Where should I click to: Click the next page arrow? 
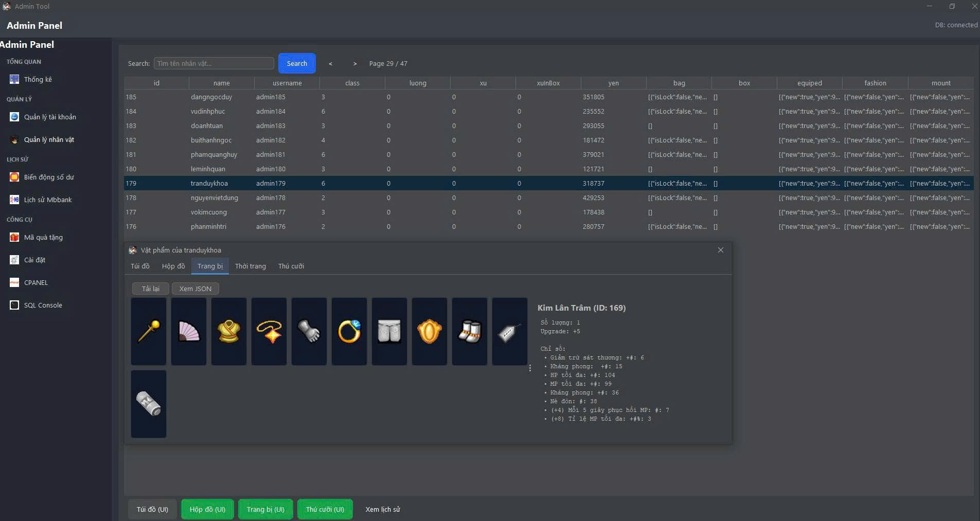(355, 64)
